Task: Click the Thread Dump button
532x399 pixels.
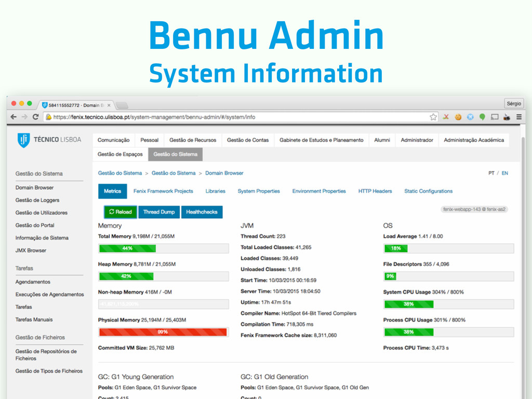Action: [x=159, y=212]
